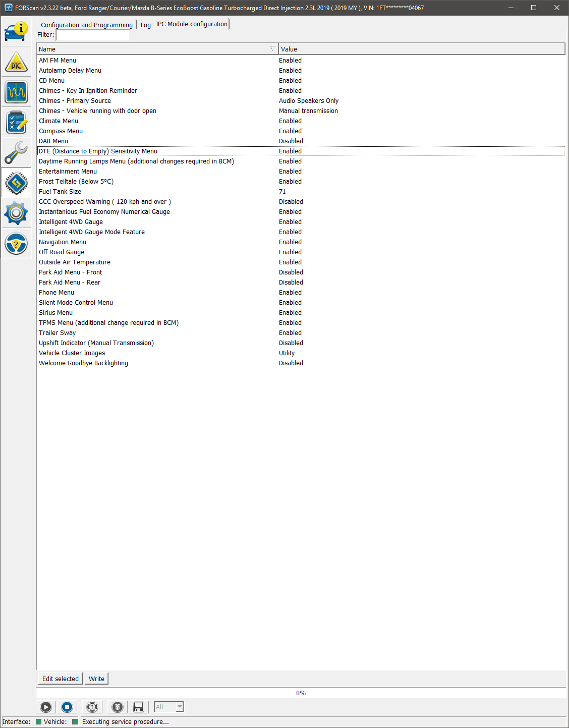
Task: Open the Vehicle information section
Action: click(16, 31)
